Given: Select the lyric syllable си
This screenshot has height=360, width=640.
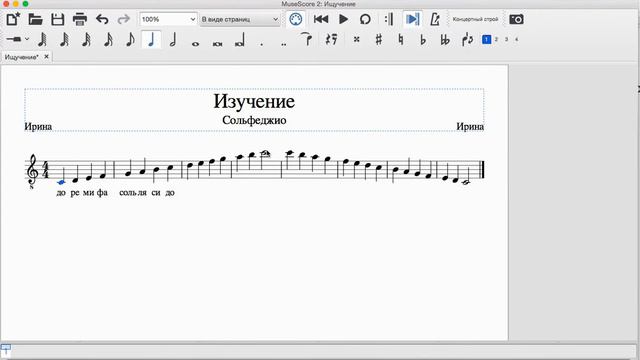Looking at the screenshot, I should click(x=156, y=193).
